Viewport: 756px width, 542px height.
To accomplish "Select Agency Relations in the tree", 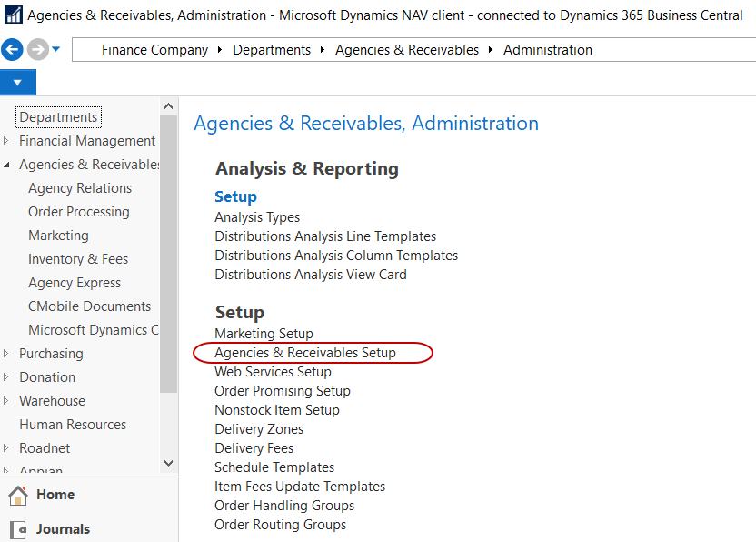I will tap(80, 188).
